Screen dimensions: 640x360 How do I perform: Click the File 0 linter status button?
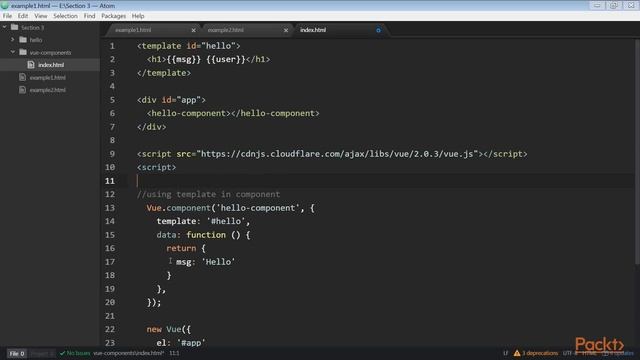17,353
